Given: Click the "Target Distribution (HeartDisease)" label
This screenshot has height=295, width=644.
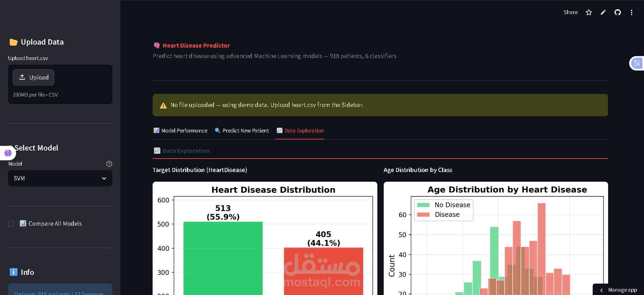Looking at the screenshot, I should [200, 170].
